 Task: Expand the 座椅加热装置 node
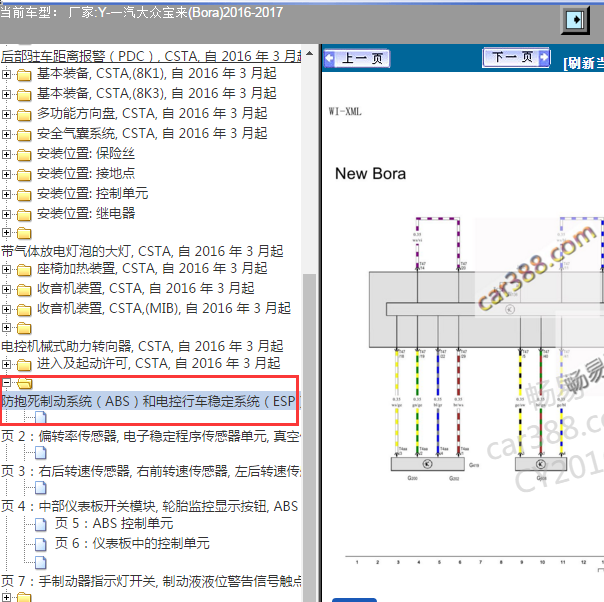6,269
